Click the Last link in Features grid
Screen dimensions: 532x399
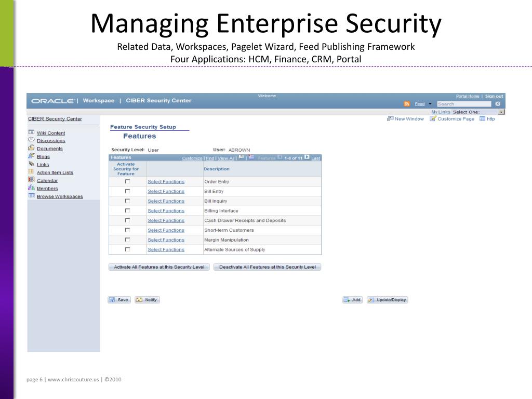pyautogui.click(x=315, y=158)
